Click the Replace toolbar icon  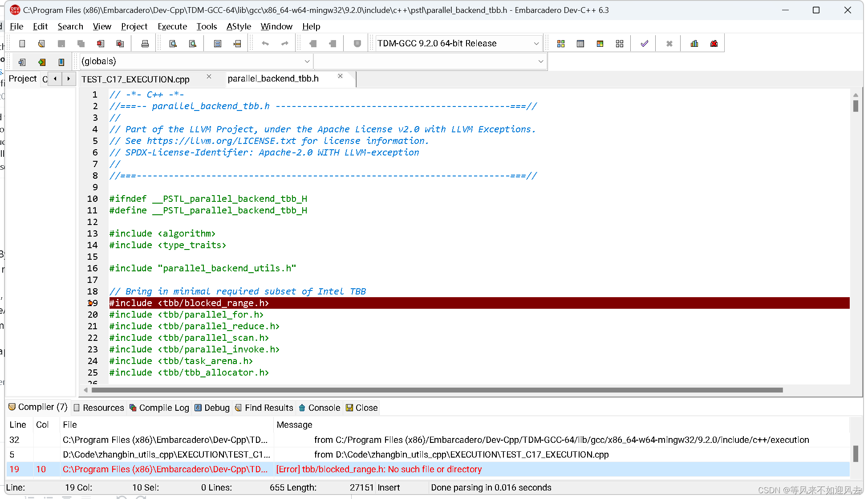(193, 44)
